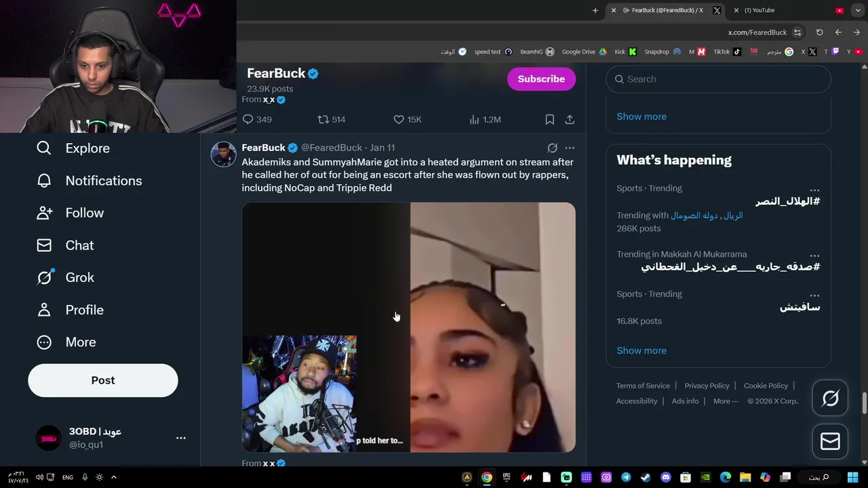Open the #الهلال_النصر trending topic
The image size is (868, 488).
pos(788,201)
